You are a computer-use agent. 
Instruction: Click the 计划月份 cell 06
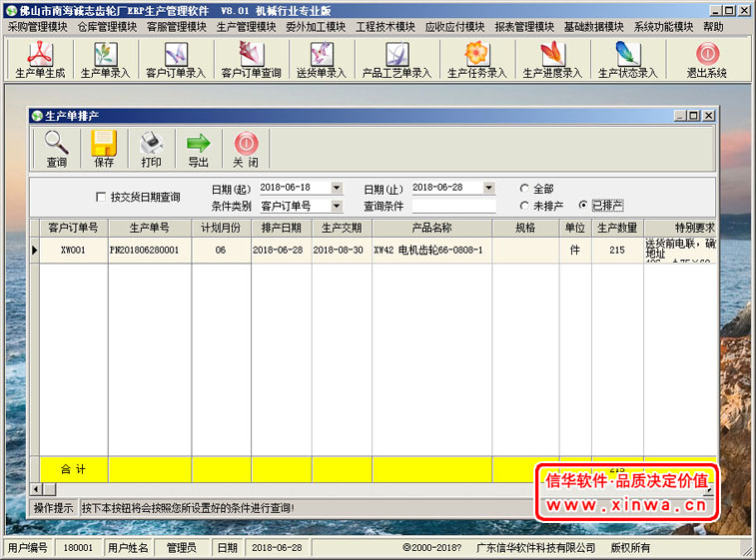[221, 251]
